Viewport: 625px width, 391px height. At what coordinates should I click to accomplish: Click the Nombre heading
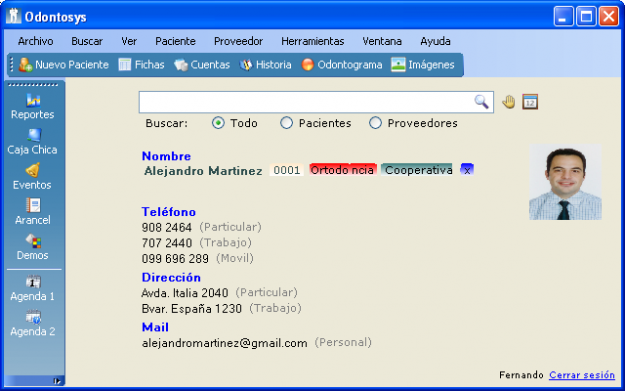tap(167, 156)
